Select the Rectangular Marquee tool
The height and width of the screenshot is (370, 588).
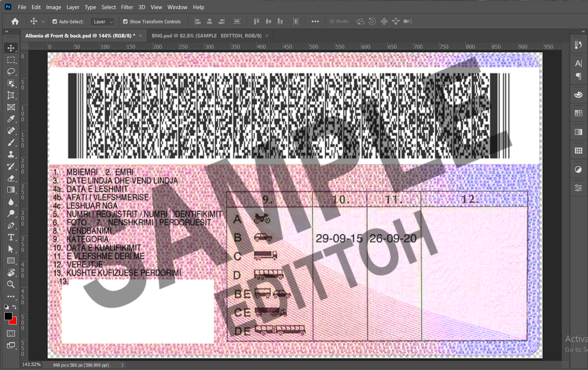coord(11,60)
